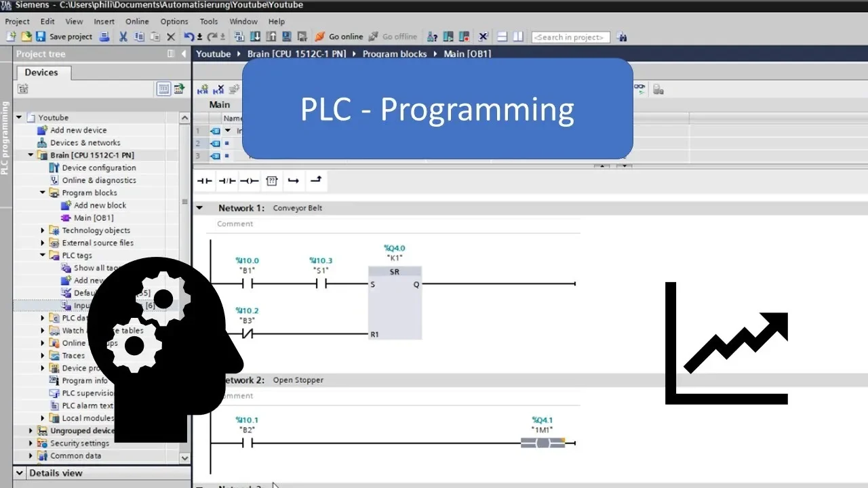Image resolution: width=868 pixels, height=488 pixels.
Task: Collapse the Details view section
Action: tap(19, 473)
